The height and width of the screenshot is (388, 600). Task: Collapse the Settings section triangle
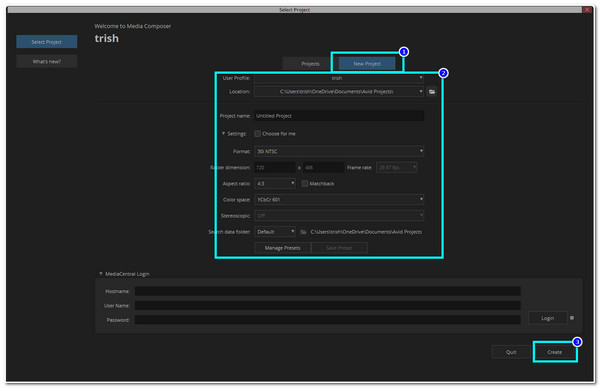223,134
